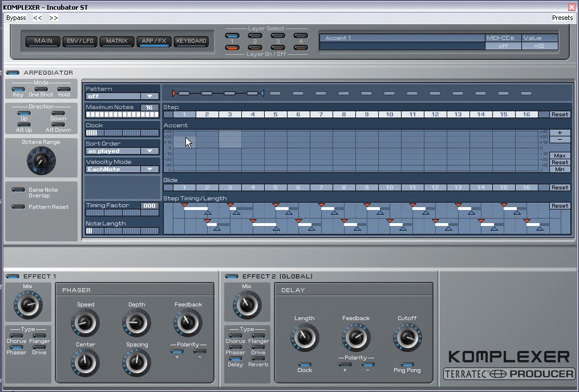The height and width of the screenshot is (392, 579).
Task: Switch layer 4 on/off LED
Action: 301,48
